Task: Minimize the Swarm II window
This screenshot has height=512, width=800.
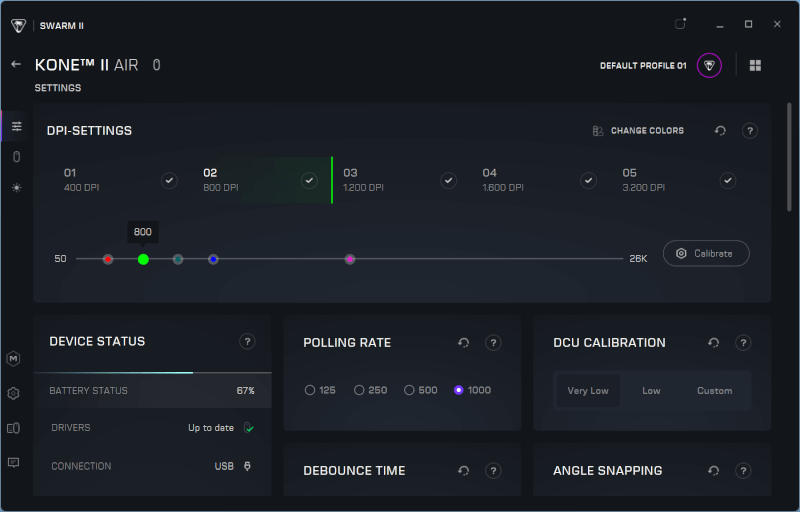Action: [719, 24]
